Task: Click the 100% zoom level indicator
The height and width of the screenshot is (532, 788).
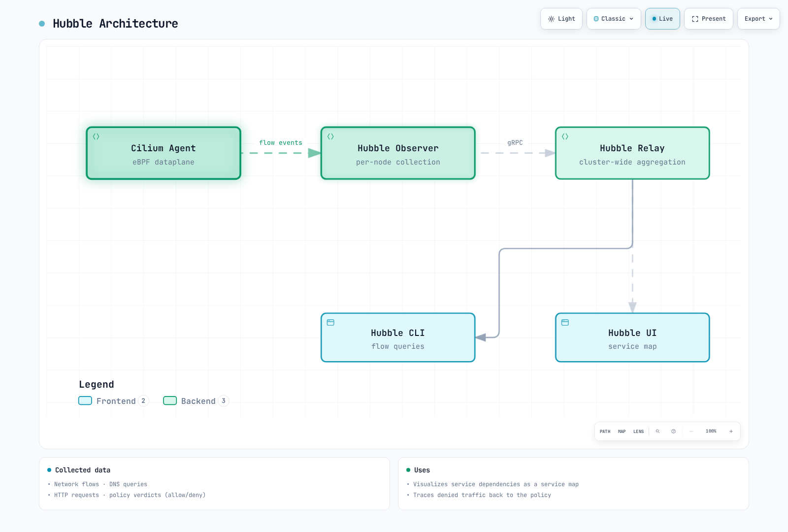Action: point(711,431)
